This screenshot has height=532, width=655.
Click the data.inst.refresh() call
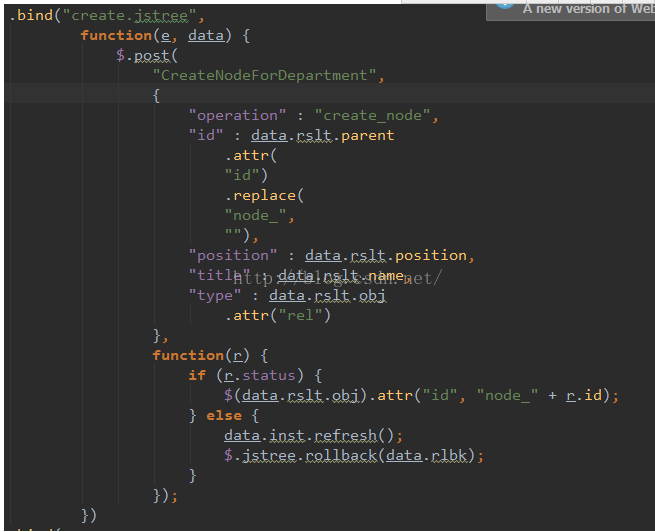click(x=313, y=435)
